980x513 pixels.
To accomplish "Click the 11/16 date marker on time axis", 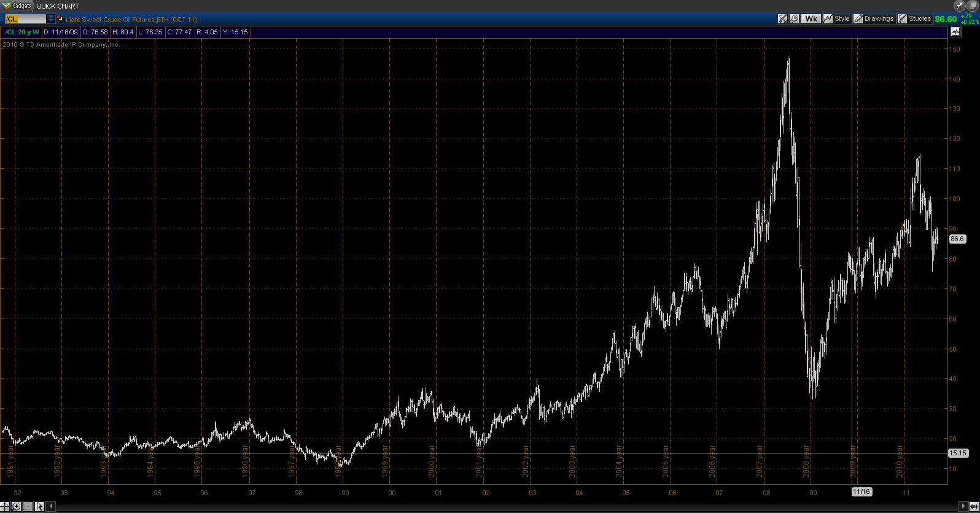I will tap(861, 492).
